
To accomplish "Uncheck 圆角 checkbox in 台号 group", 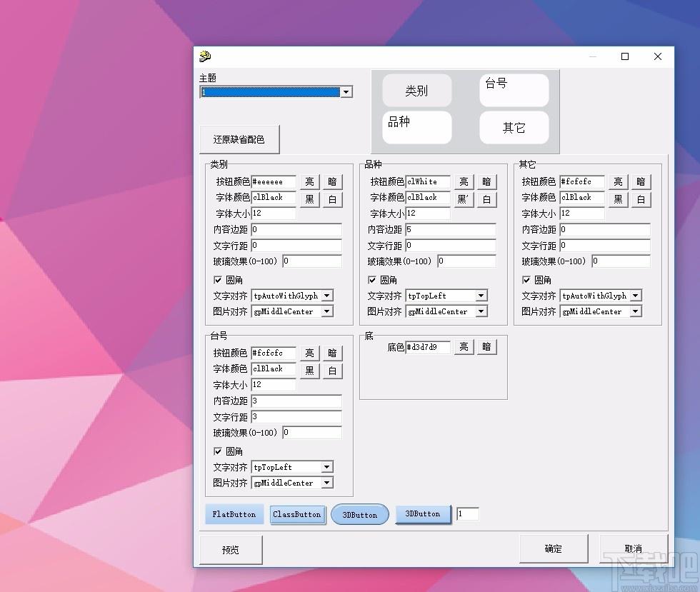I will coord(218,451).
